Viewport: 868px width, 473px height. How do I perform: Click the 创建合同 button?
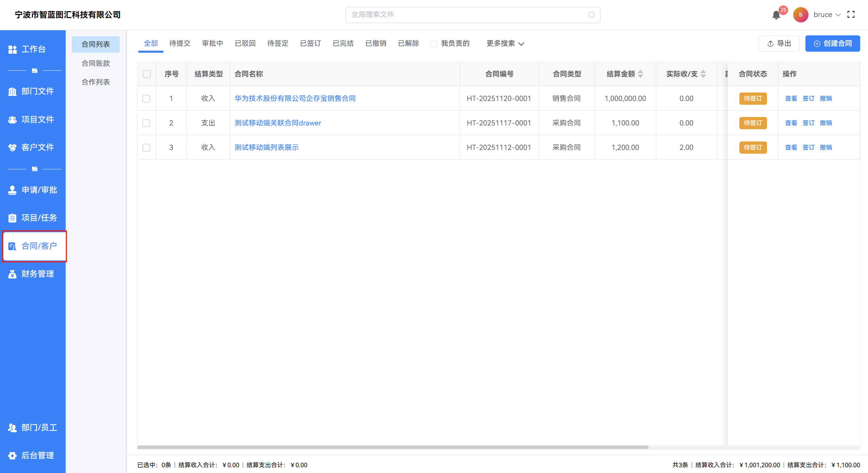click(832, 44)
